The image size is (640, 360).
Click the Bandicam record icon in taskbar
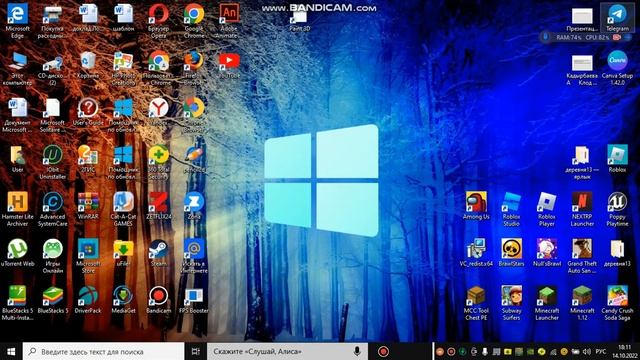click(383, 351)
